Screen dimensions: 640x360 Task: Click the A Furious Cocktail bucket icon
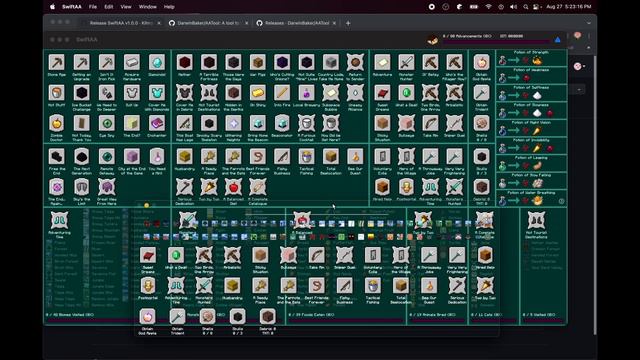point(307,123)
